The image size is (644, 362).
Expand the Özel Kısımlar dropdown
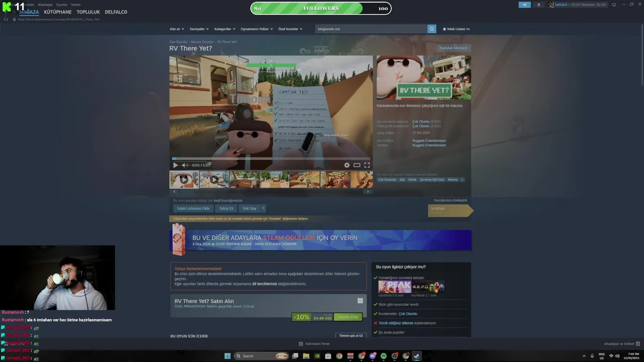(290, 29)
